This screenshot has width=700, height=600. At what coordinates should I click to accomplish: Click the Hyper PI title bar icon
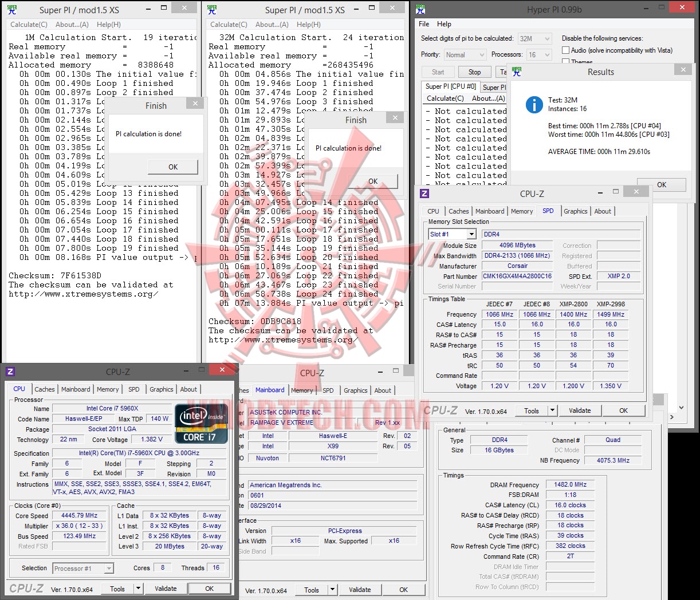tap(420, 9)
